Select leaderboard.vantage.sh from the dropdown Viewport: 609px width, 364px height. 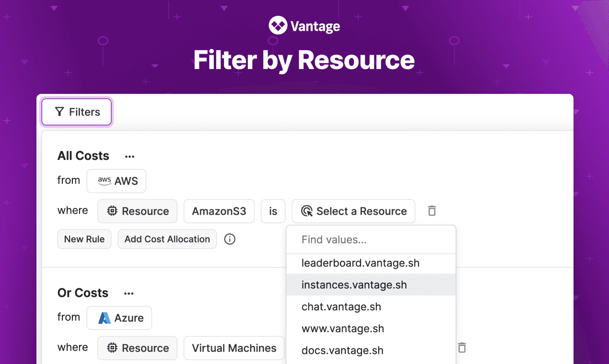[361, 263]
